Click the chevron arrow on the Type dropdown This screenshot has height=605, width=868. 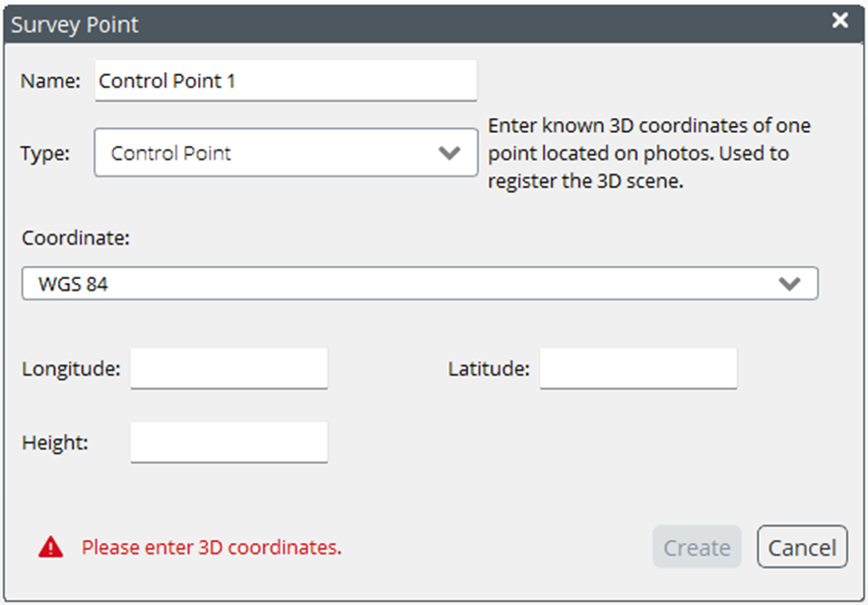pyautogui.click(x=451, y=153)
